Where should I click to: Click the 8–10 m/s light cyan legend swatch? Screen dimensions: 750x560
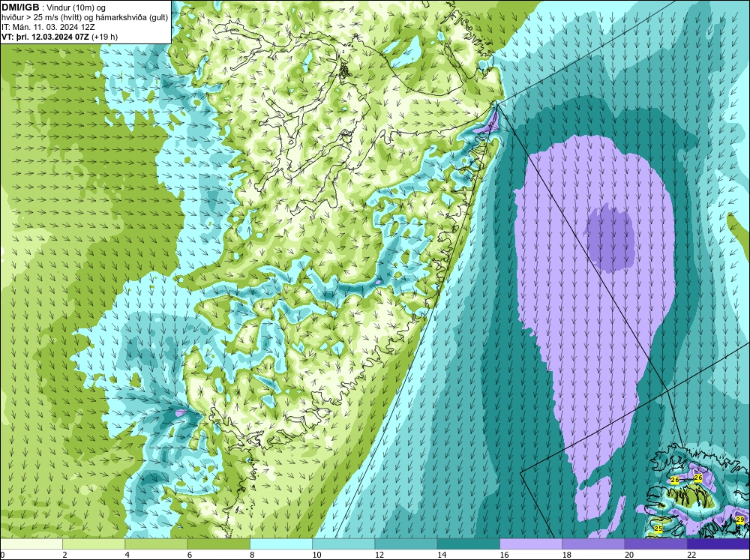(x=281, y=544)
